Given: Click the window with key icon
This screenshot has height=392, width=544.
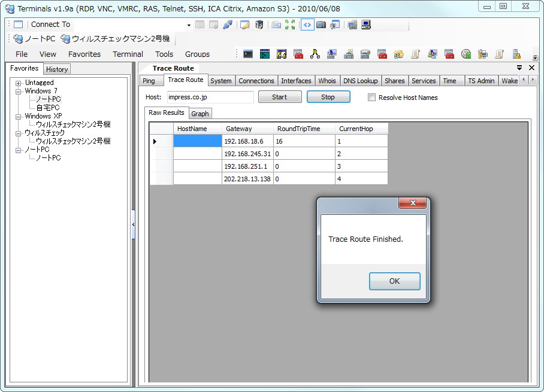Looking at the screenshot, I should pyautogui.click(x=282, y=54).
